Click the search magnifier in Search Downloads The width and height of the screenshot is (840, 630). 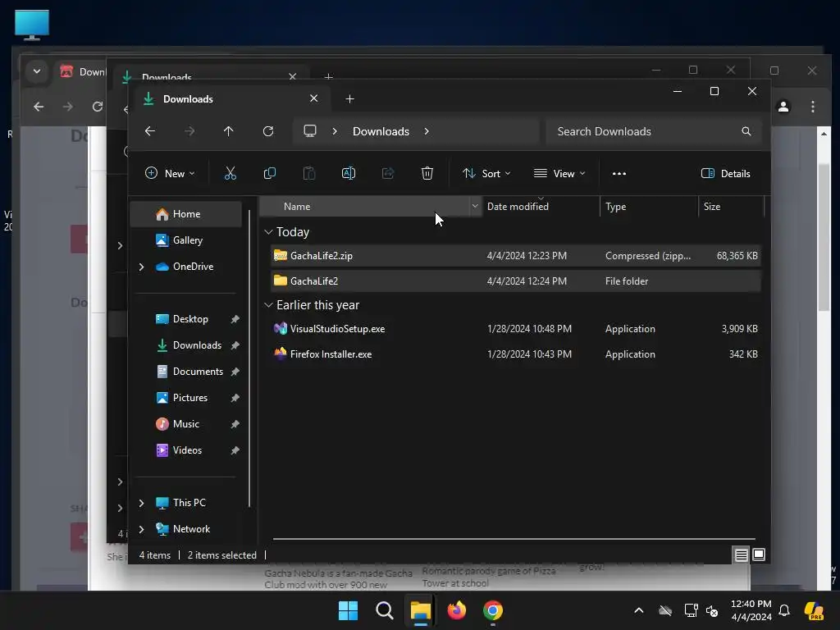746,131
